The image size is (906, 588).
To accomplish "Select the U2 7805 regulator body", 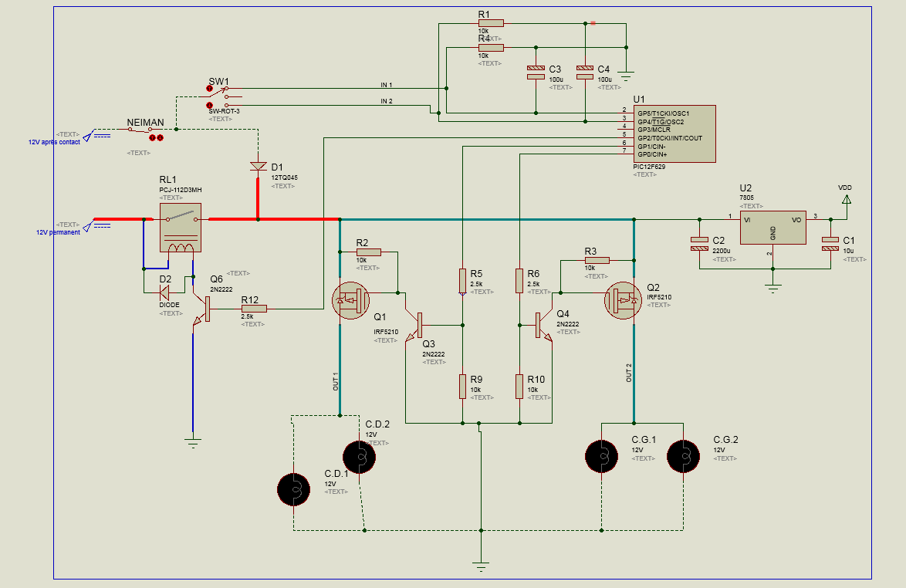I will pyautogui.click(x=773, y=228).
